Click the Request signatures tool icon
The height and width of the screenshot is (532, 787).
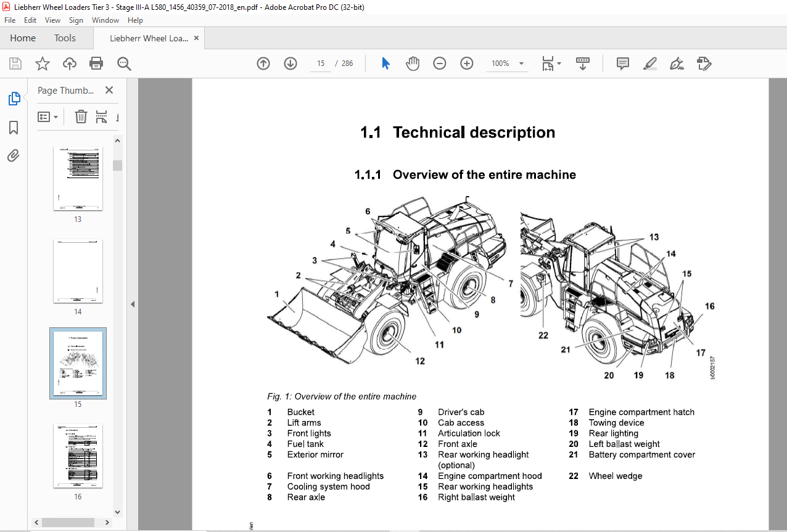pyautogui.click(x=704, y=63)
